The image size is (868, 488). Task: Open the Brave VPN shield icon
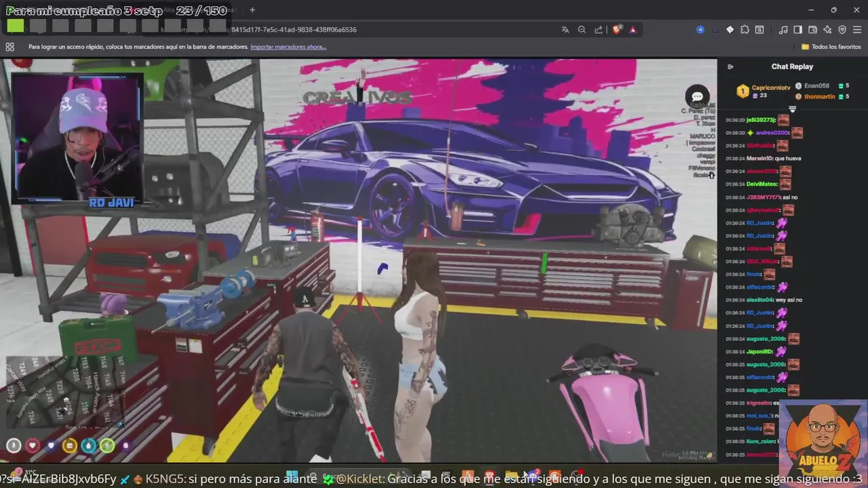pyautogui.click(x=842, y=30)
